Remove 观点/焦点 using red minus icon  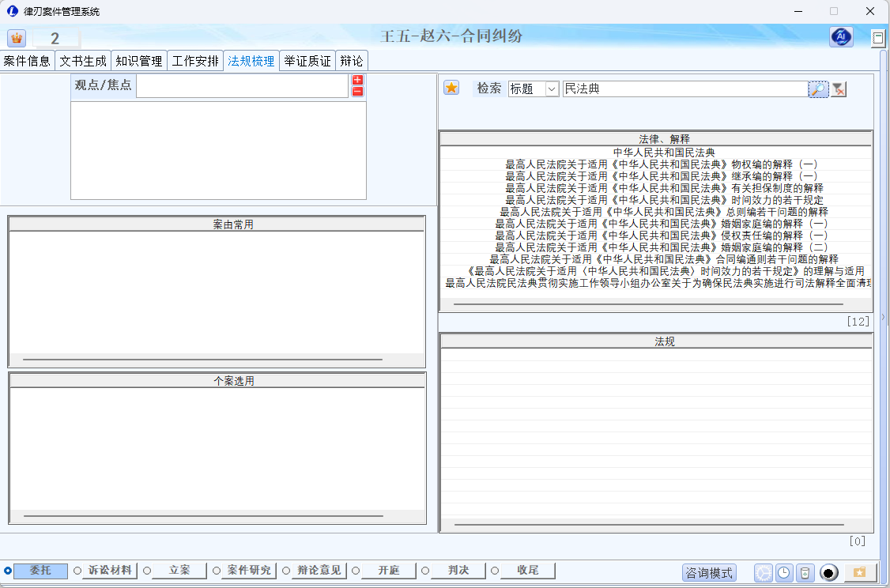357,92
